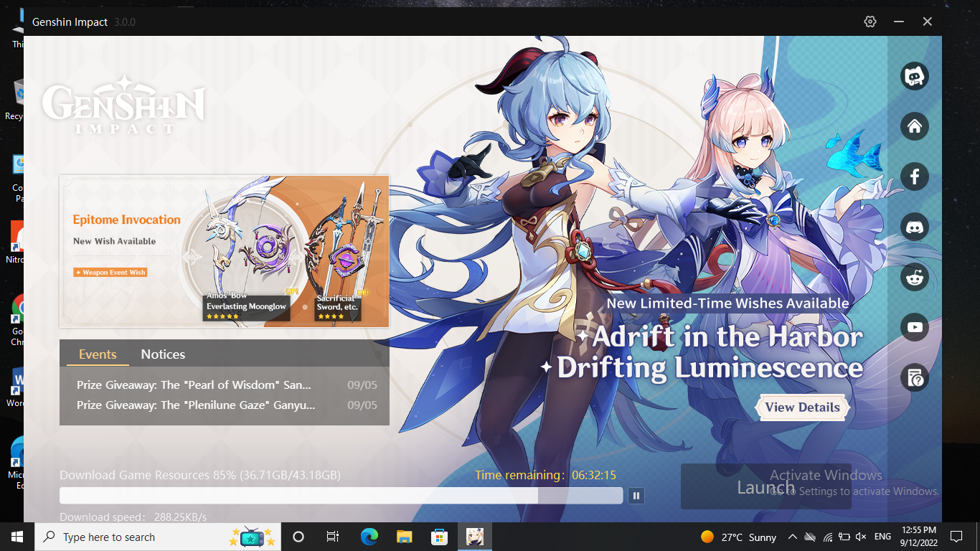Open launcher settings gear icon
This screenshot has height=551, width=980.
[870, 22]
